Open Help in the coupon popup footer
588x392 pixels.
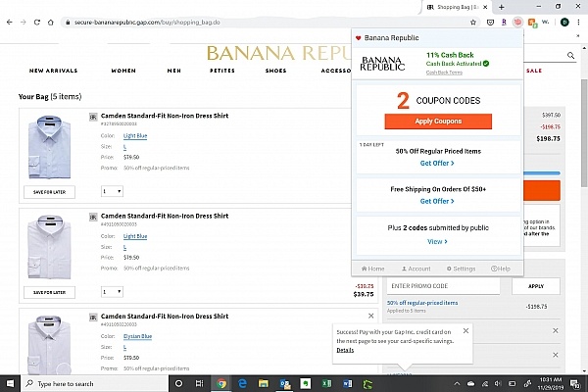pyautogui.click(x=500, y=269)
